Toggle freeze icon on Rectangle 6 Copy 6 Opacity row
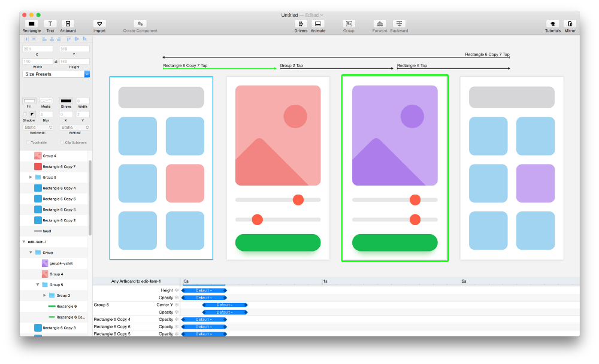 coord(177,326)
